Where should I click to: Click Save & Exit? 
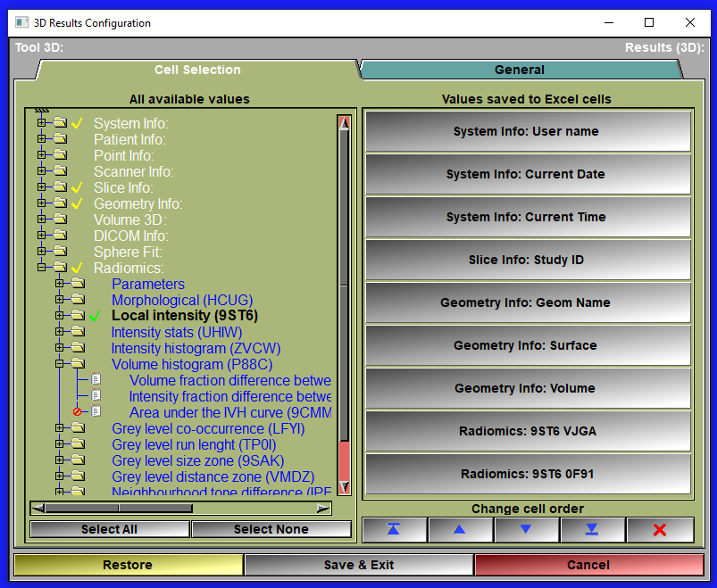point(359,565)
